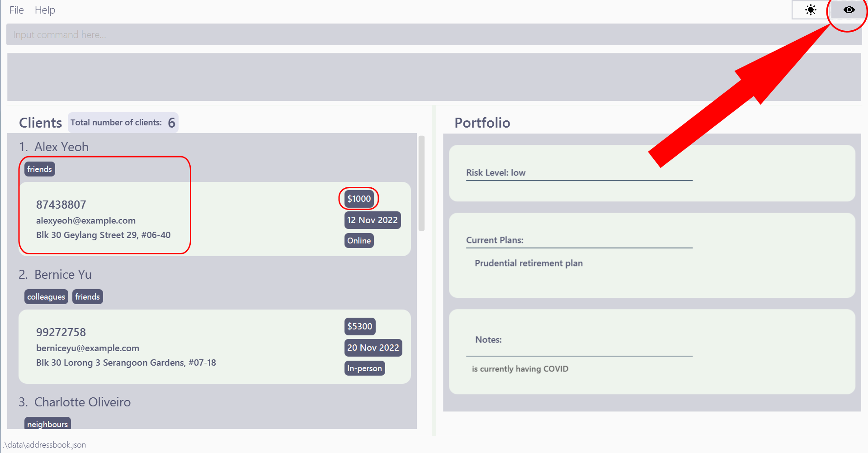Click the Portfolio panel heading

point(482,123)
